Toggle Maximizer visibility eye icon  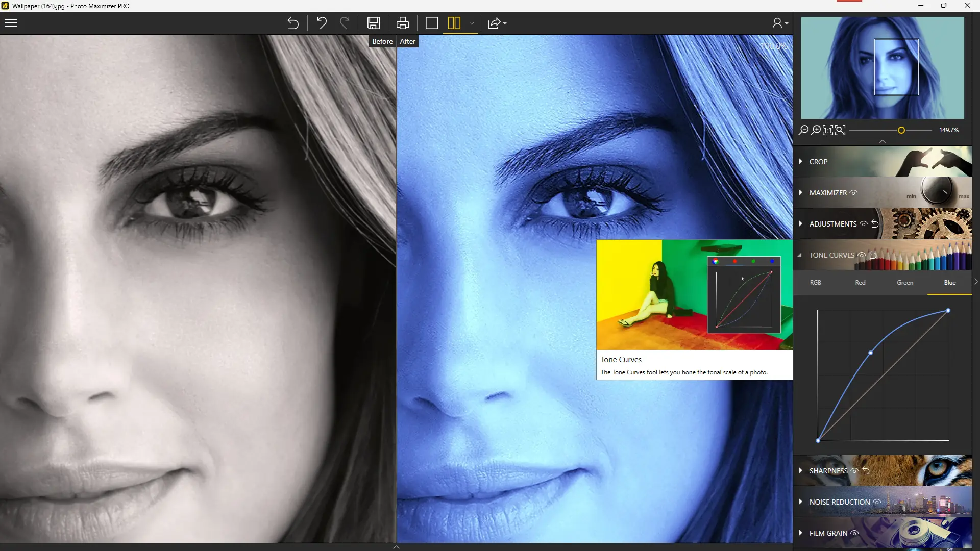click(x=853, y=193)
